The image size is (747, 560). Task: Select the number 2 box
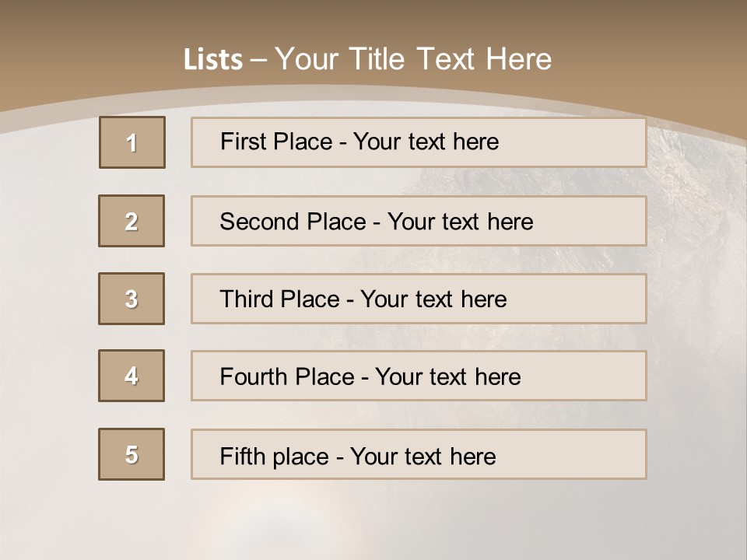pos(132,221)
